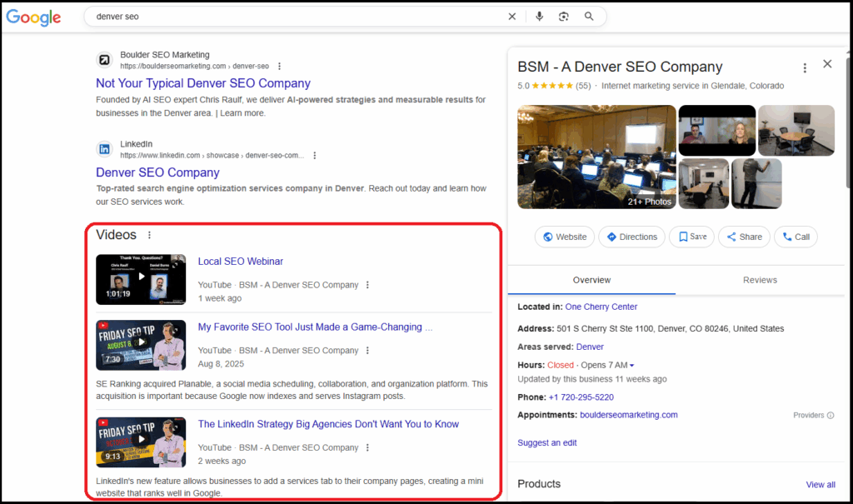Screen dimensions: 853x504
Task: Open Google Lens image search
Action: pos(564,17)
